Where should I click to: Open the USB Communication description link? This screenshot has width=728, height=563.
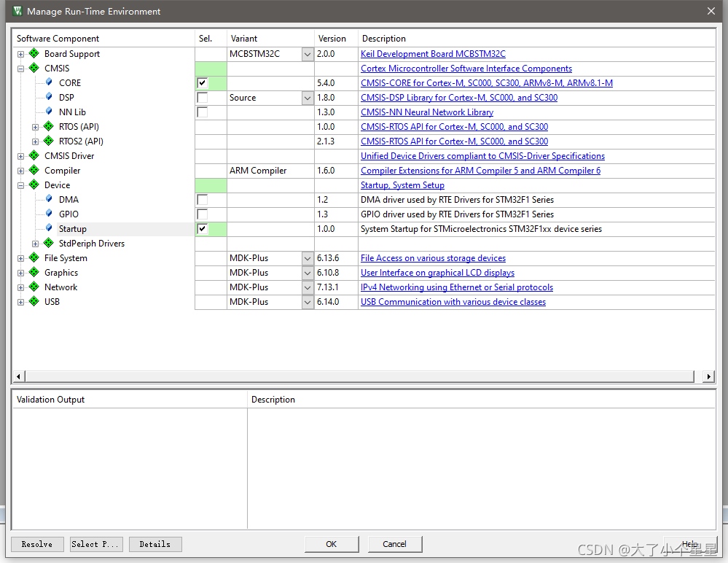[453, 302]
